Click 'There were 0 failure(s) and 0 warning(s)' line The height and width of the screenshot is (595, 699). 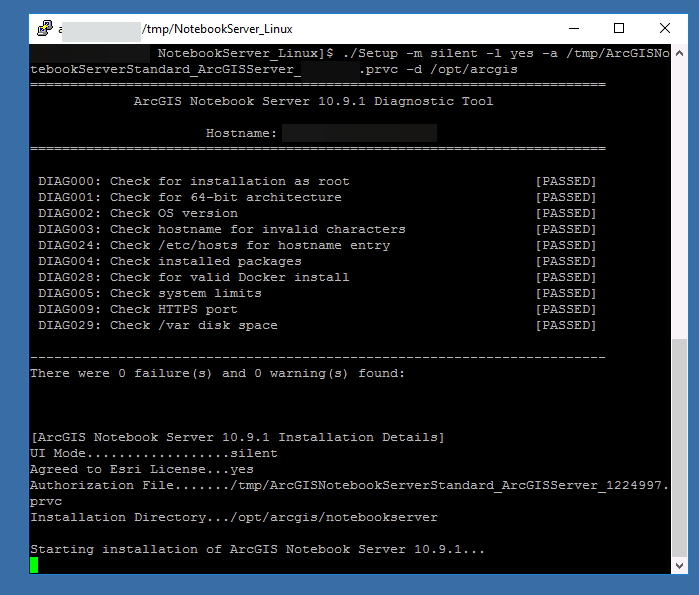tap(218, 373)
